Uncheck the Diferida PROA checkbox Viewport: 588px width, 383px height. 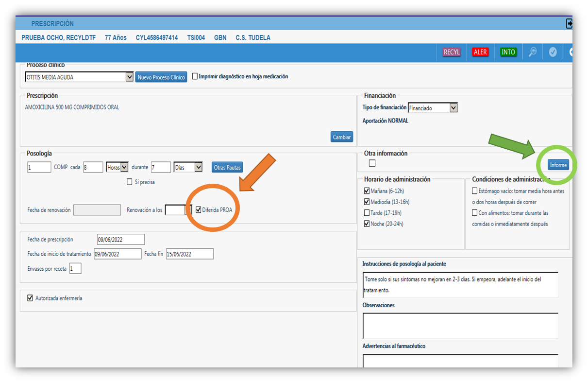[x=198, y=210]
